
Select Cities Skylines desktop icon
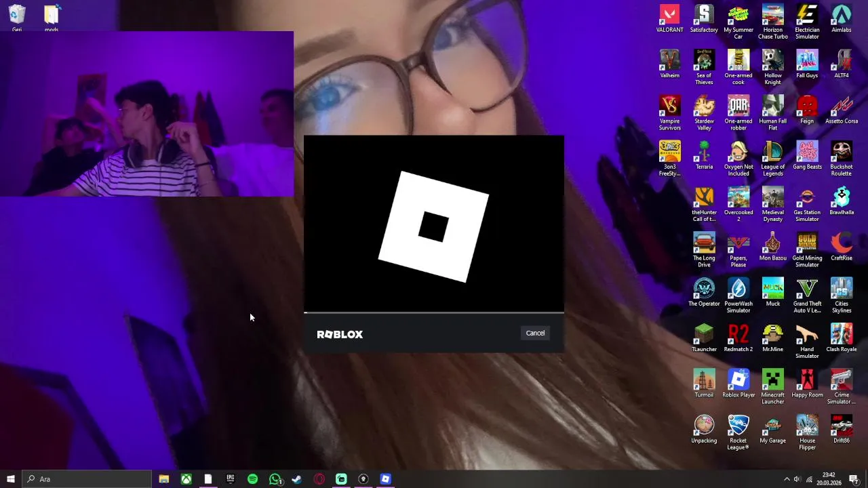(842, 296)
